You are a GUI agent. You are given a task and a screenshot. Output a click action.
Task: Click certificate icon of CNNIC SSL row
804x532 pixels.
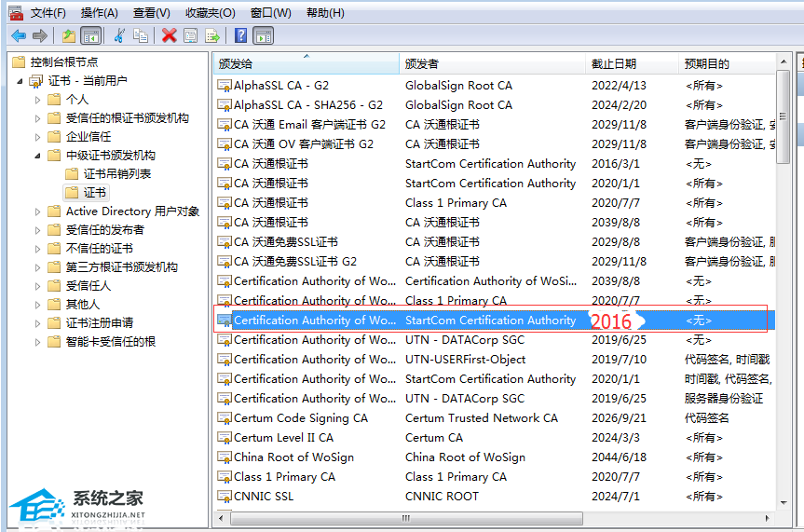pyautogui.click(x=225, y=496)
